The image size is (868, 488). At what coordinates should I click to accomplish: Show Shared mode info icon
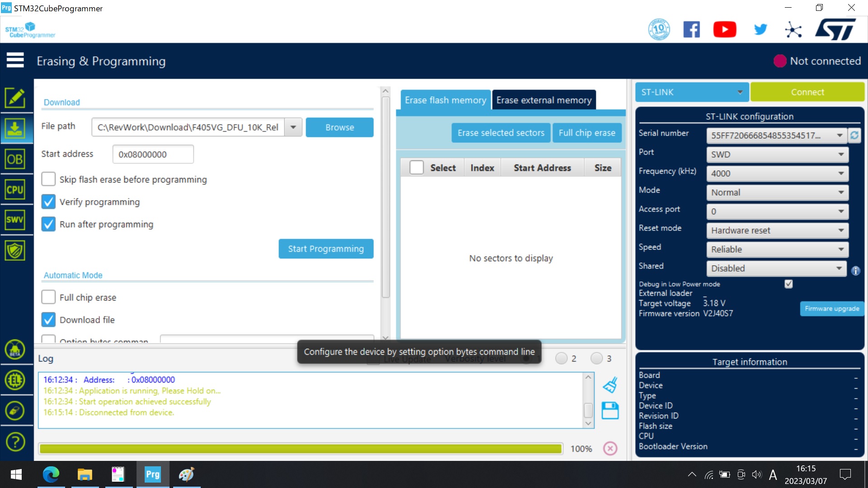855,271
